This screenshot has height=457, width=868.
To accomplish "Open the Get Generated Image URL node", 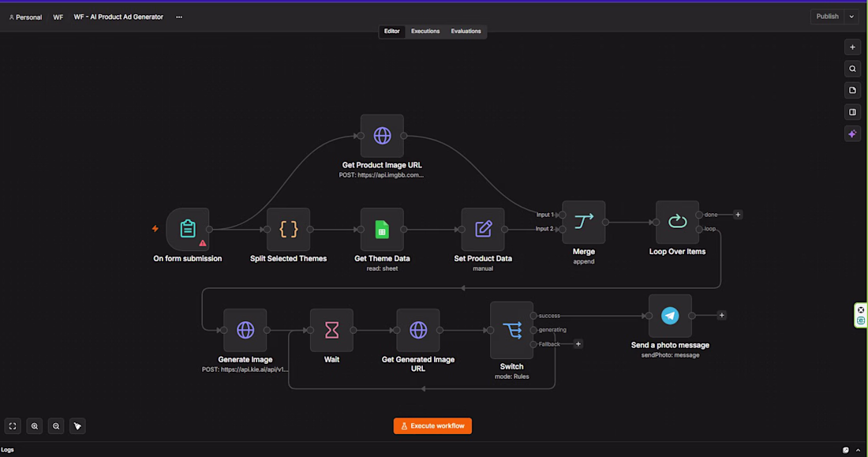I will [418, 330].
